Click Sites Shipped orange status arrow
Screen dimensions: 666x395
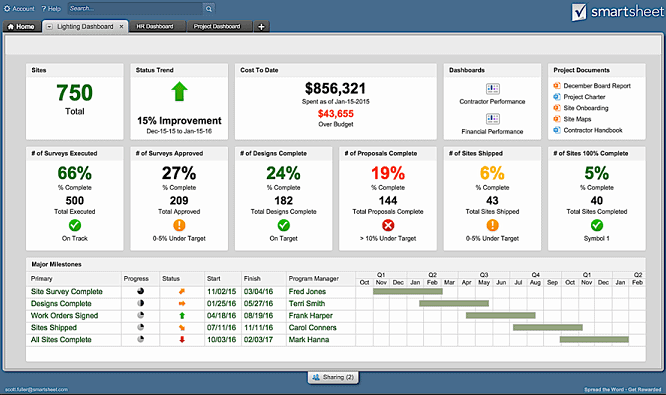[x=182, y=327]
